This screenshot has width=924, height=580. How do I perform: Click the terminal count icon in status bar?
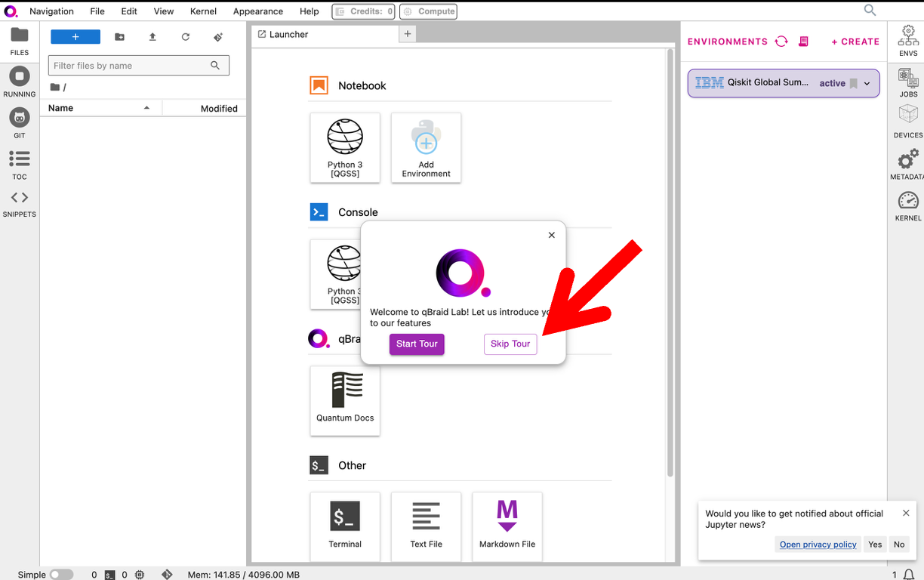point(110,575)
